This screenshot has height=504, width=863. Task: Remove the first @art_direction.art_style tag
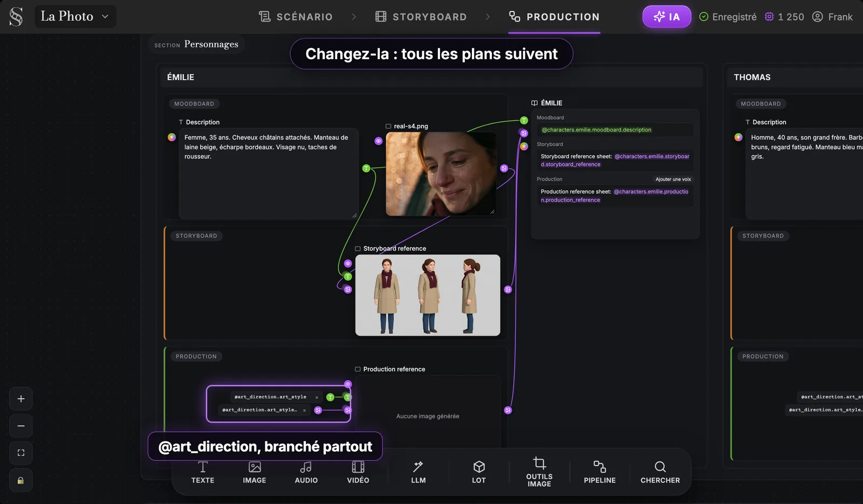pyautogui.click(x=317, y=397)
